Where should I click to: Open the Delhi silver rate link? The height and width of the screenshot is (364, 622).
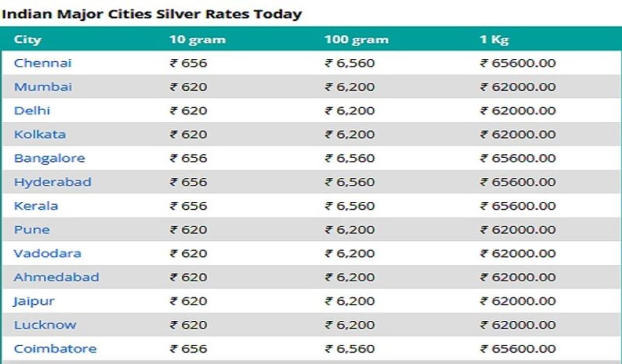[x=32, y=111]
